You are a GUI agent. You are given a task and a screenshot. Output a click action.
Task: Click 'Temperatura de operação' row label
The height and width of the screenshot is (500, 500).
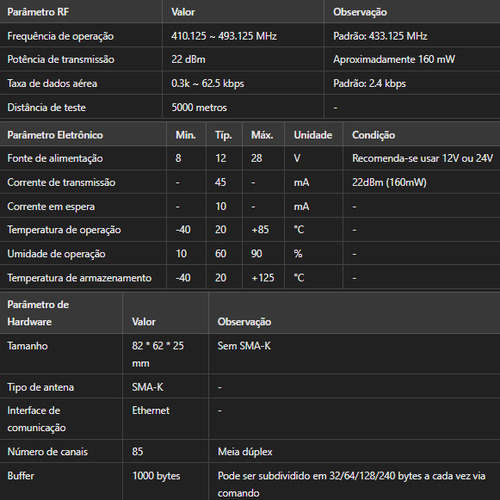64,230
